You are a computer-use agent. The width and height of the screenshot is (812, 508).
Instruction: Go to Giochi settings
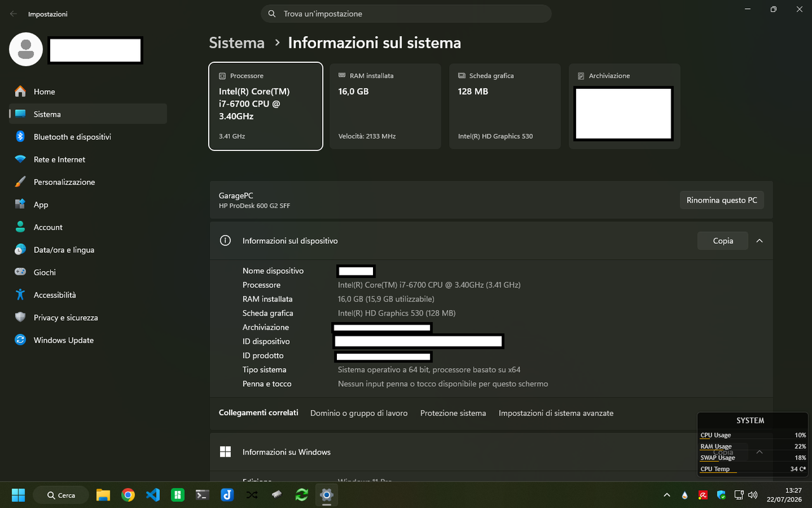(88, 272)
